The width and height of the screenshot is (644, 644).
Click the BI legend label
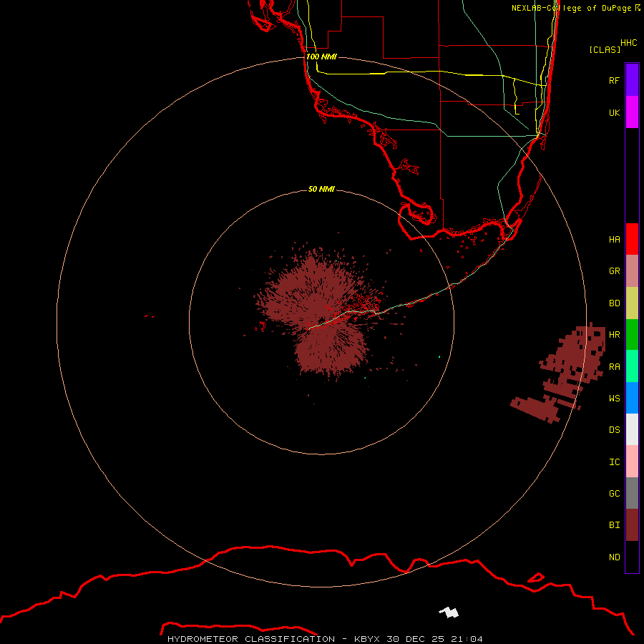pos(614,525)
